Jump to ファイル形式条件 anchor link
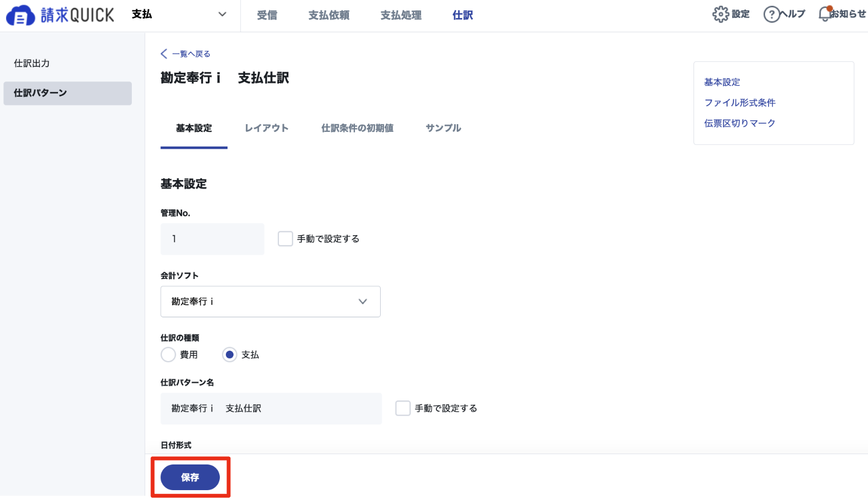The image size is (868, 500). click(739, 103)
